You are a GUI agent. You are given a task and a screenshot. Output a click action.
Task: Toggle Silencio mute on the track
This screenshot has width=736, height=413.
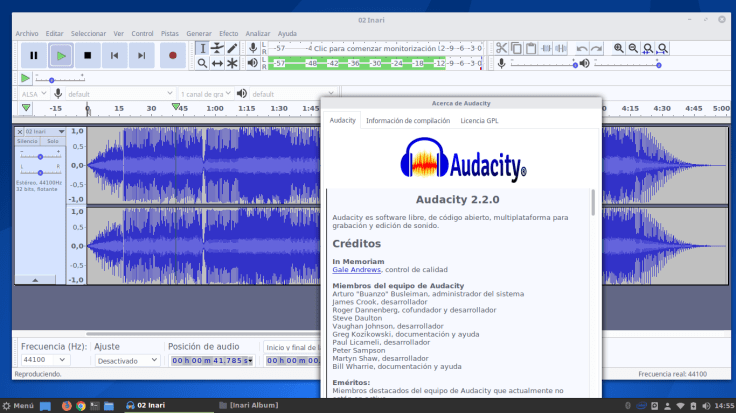coord(27,141)
